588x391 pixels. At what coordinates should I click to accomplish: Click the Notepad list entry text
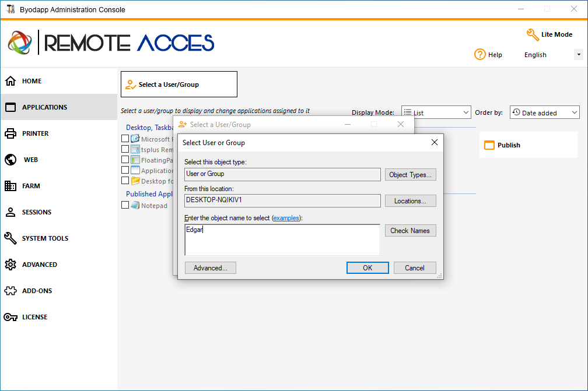pyautogui.click(x=154, y=206)
